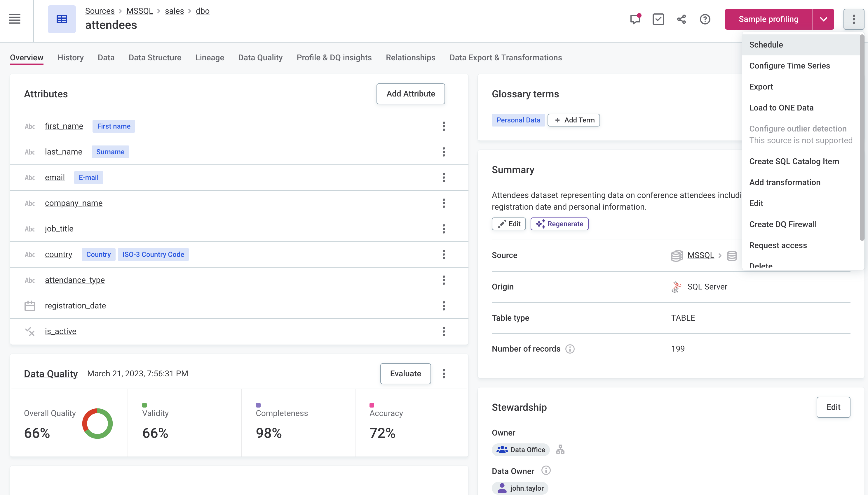Click the Evaluate button for Data Quality
Viewport: 868px width, 495px height.
[x=405, y=373]
